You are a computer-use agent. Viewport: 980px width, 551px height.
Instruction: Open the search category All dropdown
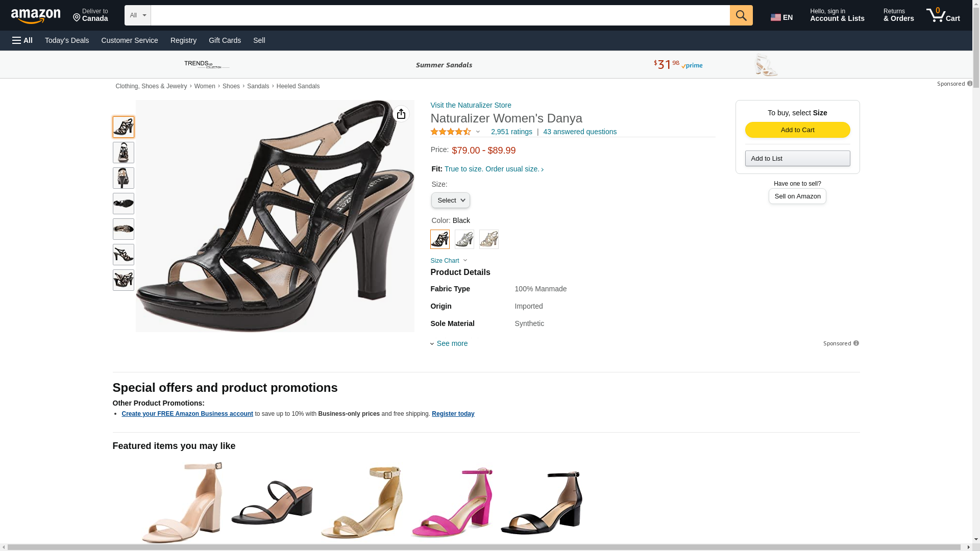pyautogui.click(x=138, y=15)
